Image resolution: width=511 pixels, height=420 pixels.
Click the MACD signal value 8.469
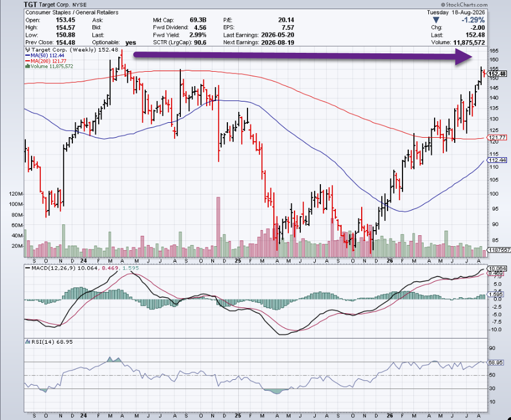point(110,268)
